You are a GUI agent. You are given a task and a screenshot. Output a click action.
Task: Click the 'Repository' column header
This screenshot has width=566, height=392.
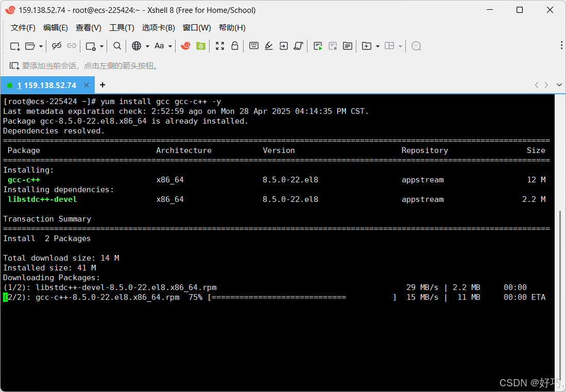pos(425,150)
